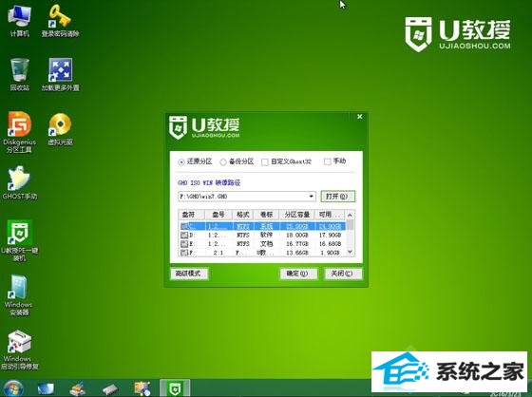Expand the image path dropdown arrow
The width and height of the screenshot is (532, 397).
click(312, 197)
